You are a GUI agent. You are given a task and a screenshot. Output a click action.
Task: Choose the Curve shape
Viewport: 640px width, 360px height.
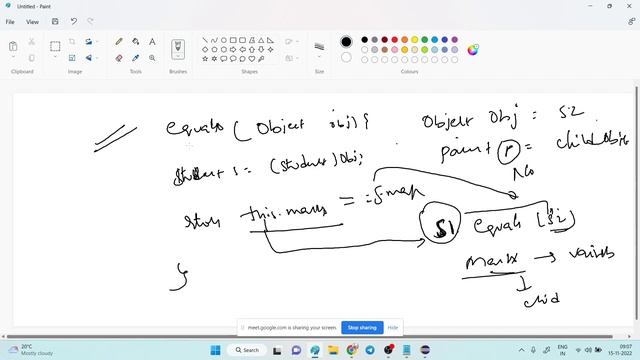point(214,40)
